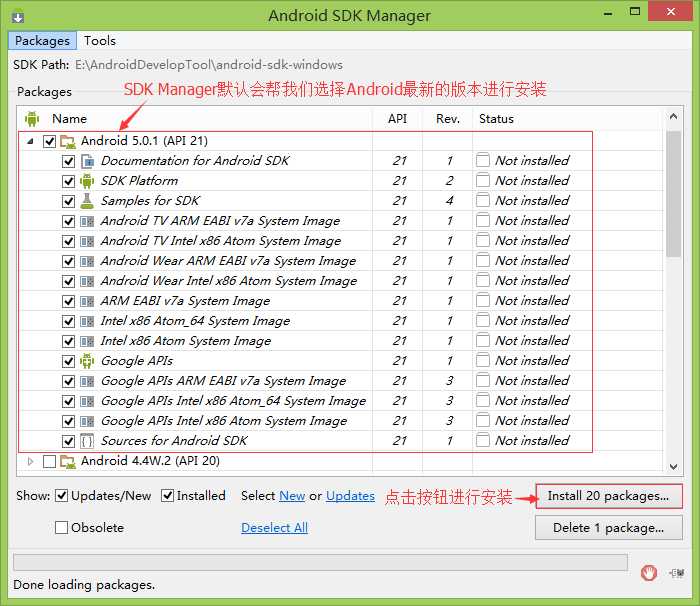The image size is (700, 606).
Task: Click the Google APIs android icon
Action: pos(88,361)
